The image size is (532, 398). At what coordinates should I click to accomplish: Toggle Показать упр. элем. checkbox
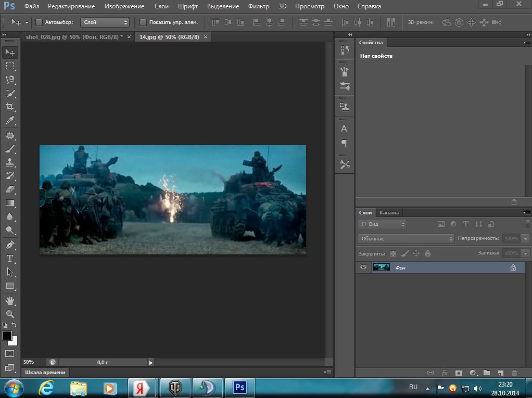click(x=143, y=22)
